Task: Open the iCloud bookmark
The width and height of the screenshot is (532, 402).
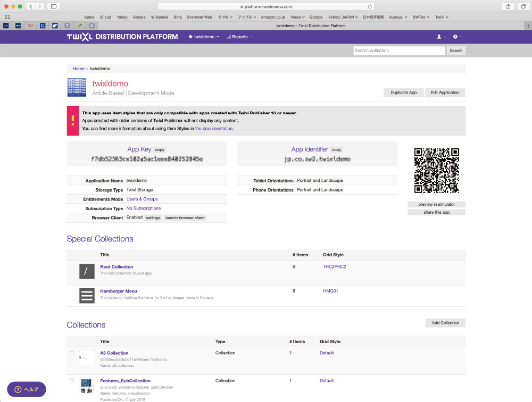Action: [x=105, y=17]
